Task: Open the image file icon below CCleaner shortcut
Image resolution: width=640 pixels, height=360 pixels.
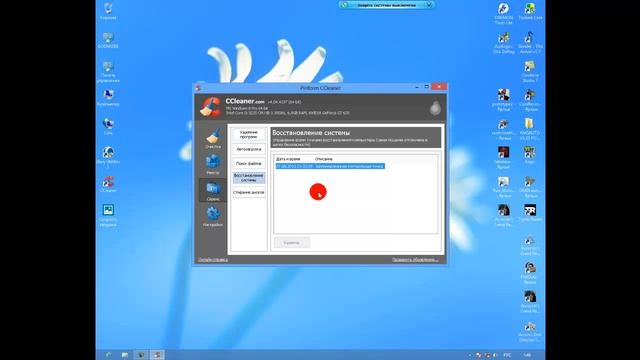Action: click(108, 215)
